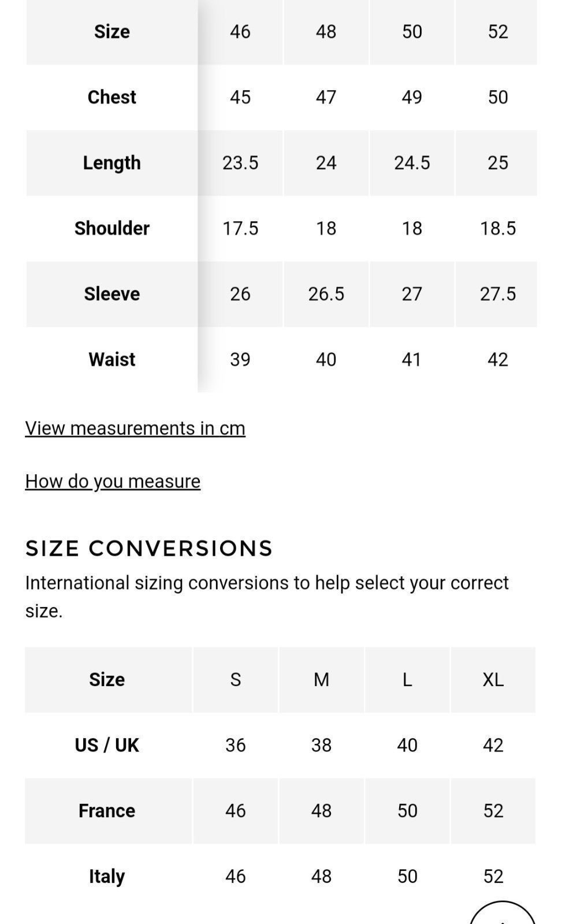This screenshot has height=924, width=562.
Task: Open View measurements in cm link
Action: coord(135,429)
